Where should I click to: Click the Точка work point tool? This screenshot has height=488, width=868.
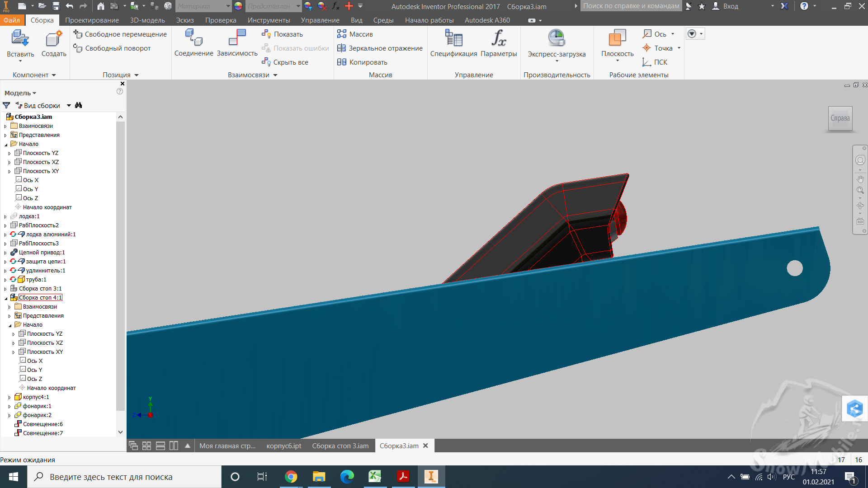tap(658, 48)
